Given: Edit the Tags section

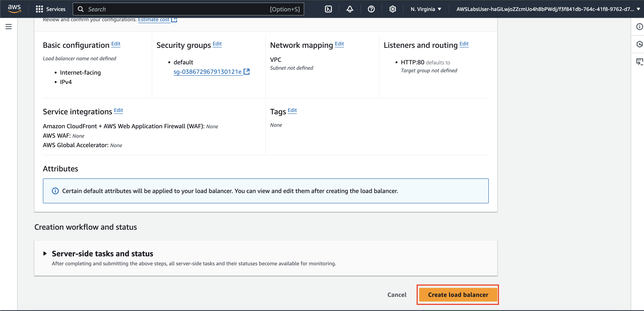Looking at the screenshot, I should point(292,110).
